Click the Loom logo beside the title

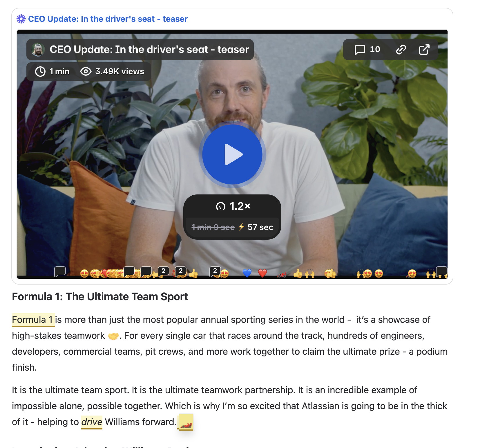21,19
